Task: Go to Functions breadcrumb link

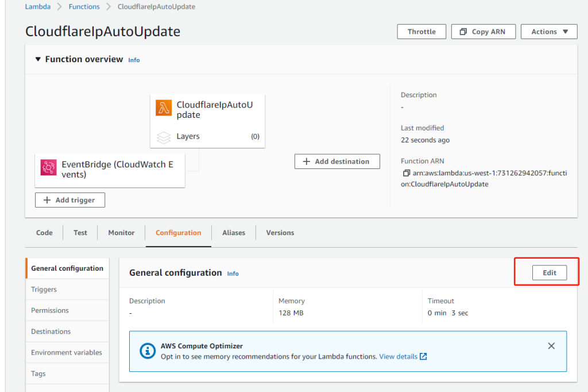Action: [x=84, y=7]
